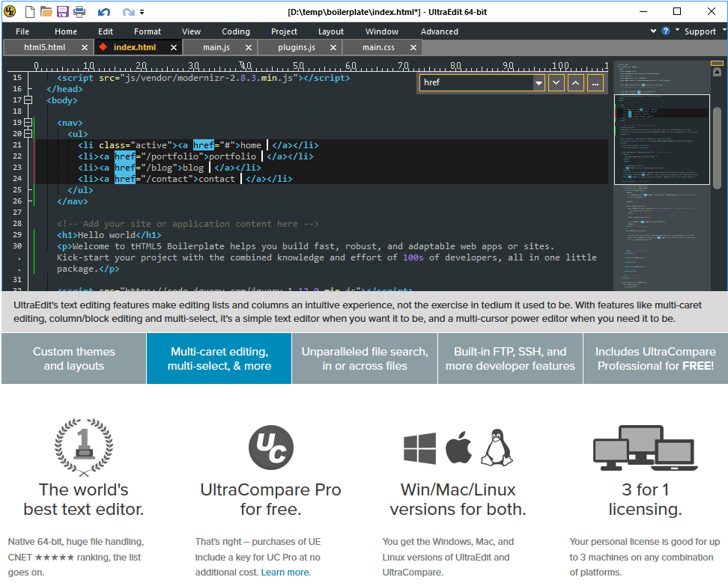The width and height of the screenshot is (728, 586).
Task: Find next href match with down arrow
Action: 556,82
